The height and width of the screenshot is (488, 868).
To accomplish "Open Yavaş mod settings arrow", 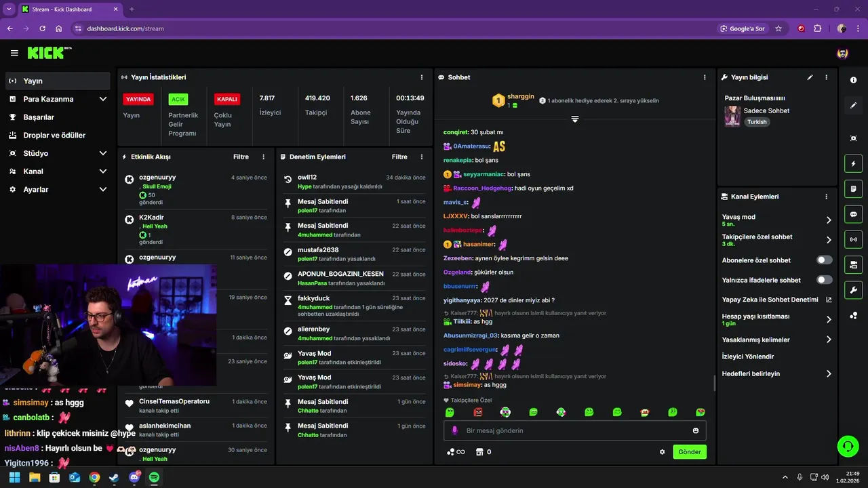I will click(x=829, y=220).
